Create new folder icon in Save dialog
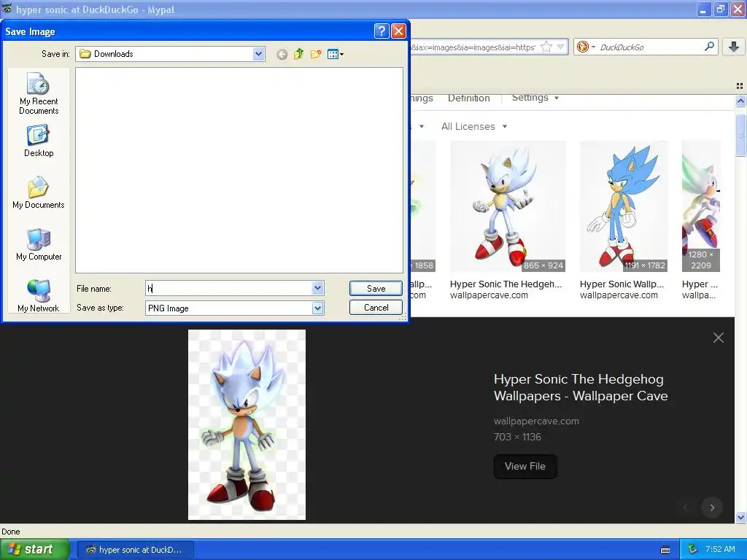Screen dimensions: 747x560 coord(315,54)
